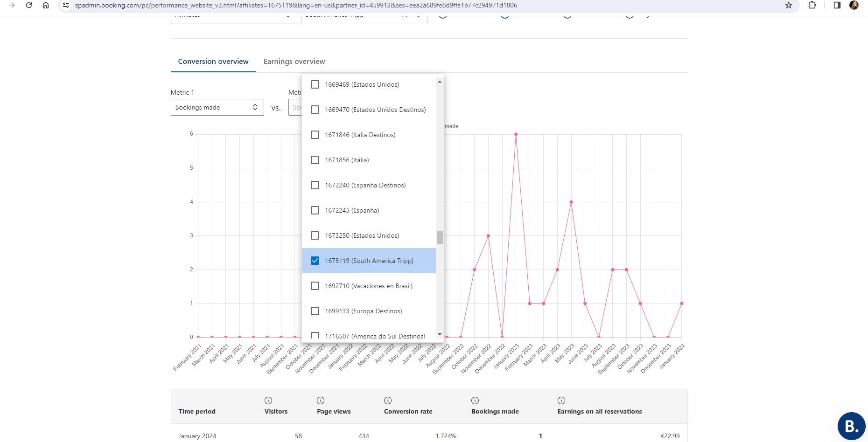Click the November 2022 data point at 3

488,235
